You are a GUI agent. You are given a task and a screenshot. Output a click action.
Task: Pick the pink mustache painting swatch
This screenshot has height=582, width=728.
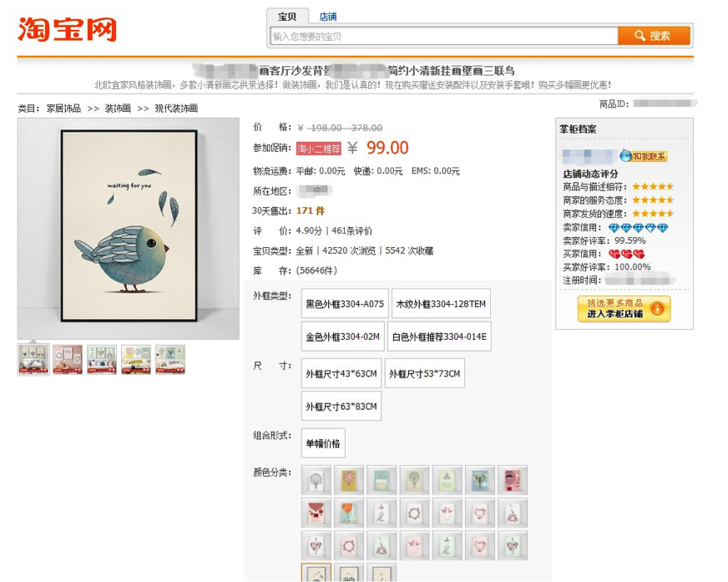tap(513, 480)
